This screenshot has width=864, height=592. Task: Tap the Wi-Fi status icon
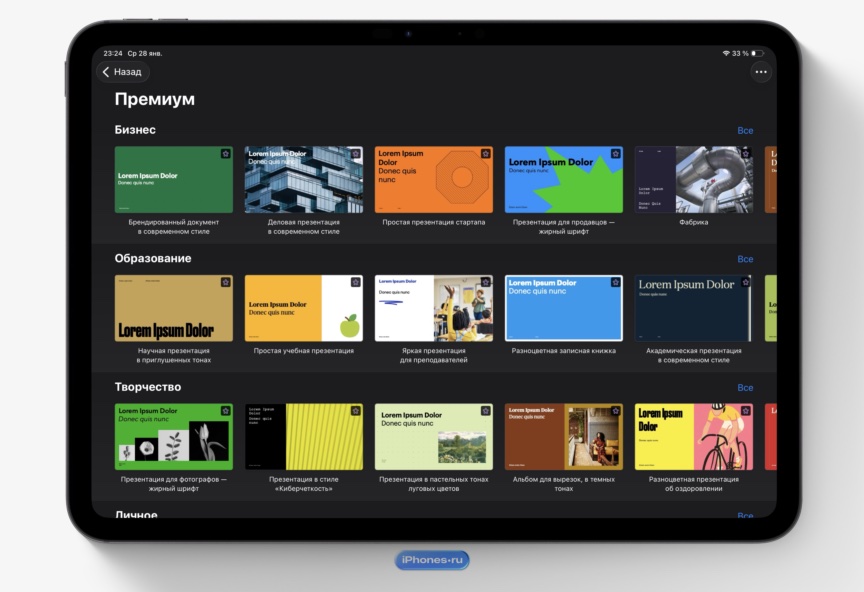point(726,53)
